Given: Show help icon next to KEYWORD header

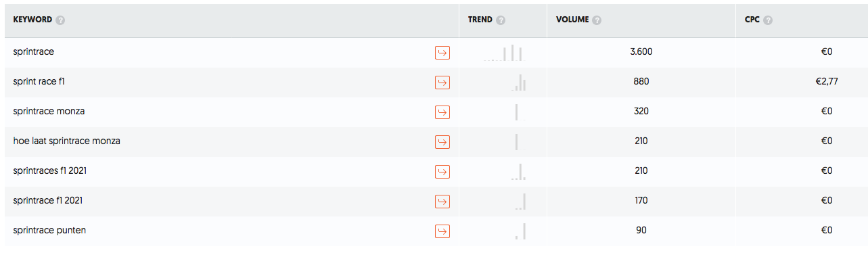Looking at the screenshot, I should [x=60, y=20].
